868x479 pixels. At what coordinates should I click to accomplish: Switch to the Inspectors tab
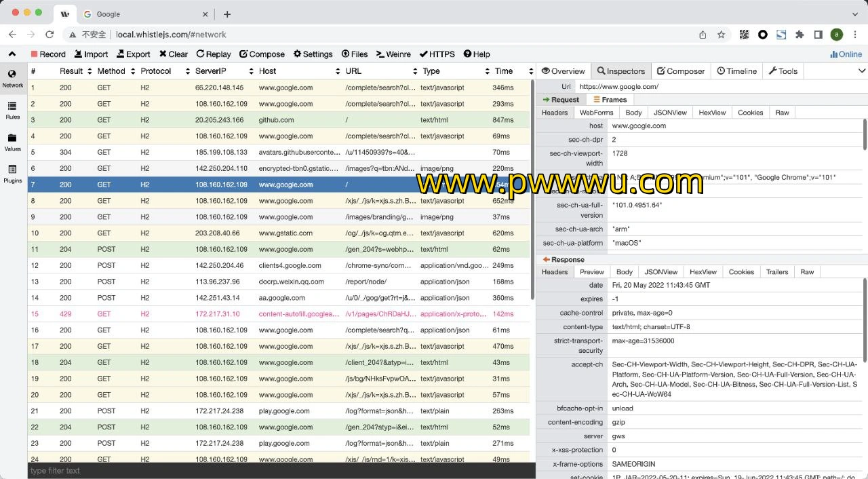(620, 71)
